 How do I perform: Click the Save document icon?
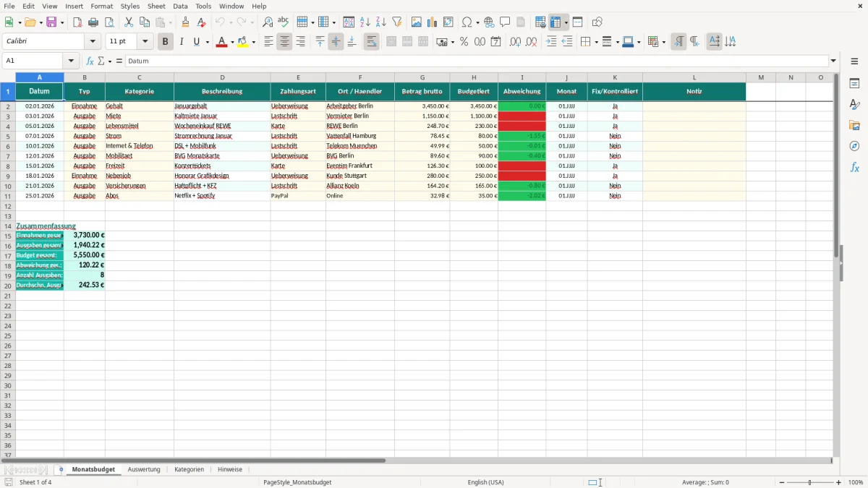pos(51,22)
